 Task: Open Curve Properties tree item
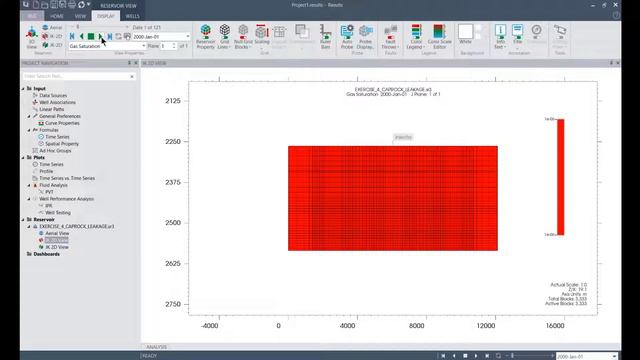(x=62, y=123)
